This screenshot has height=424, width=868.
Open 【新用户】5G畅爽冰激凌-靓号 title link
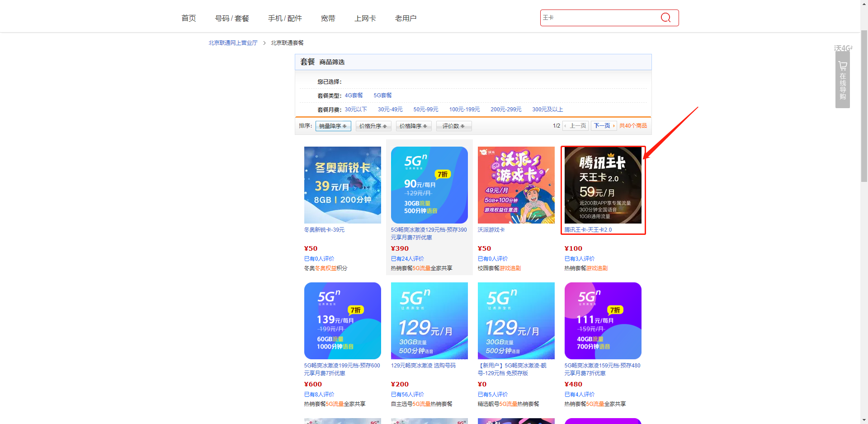[x=512, y=369]
